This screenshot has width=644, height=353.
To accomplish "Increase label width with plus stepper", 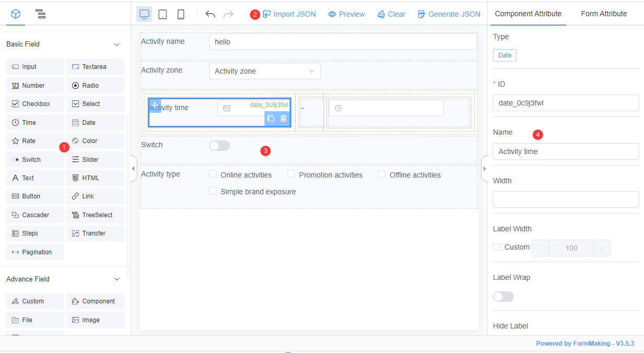I will click(x=602, y=248).
